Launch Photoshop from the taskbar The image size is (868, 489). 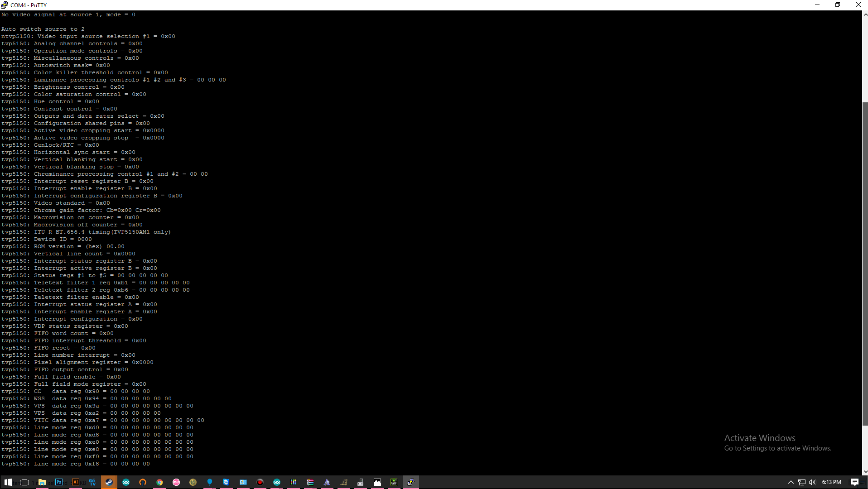59,482
